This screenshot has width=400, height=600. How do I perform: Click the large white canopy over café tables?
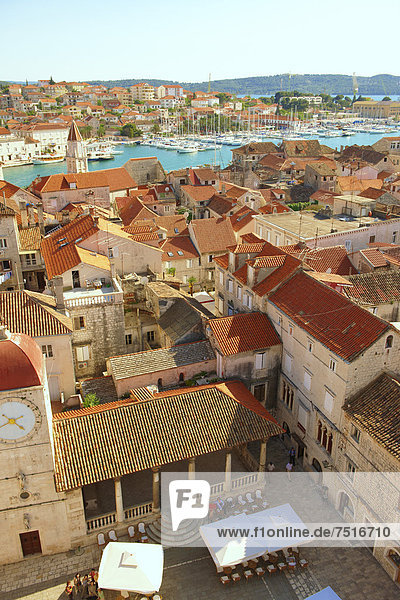(253, 534)
